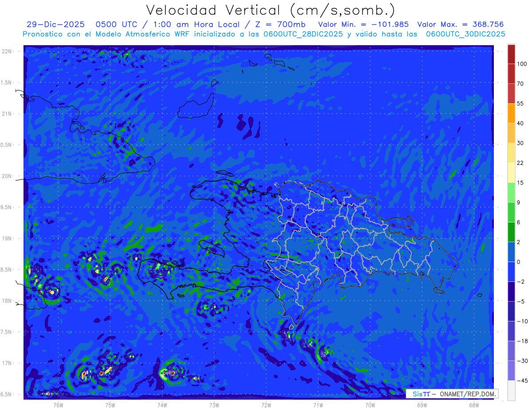532x411 pixels.
Task: Click the '-10' colorbar legend value
Action: pyautogui.click(x=522, y=321)
